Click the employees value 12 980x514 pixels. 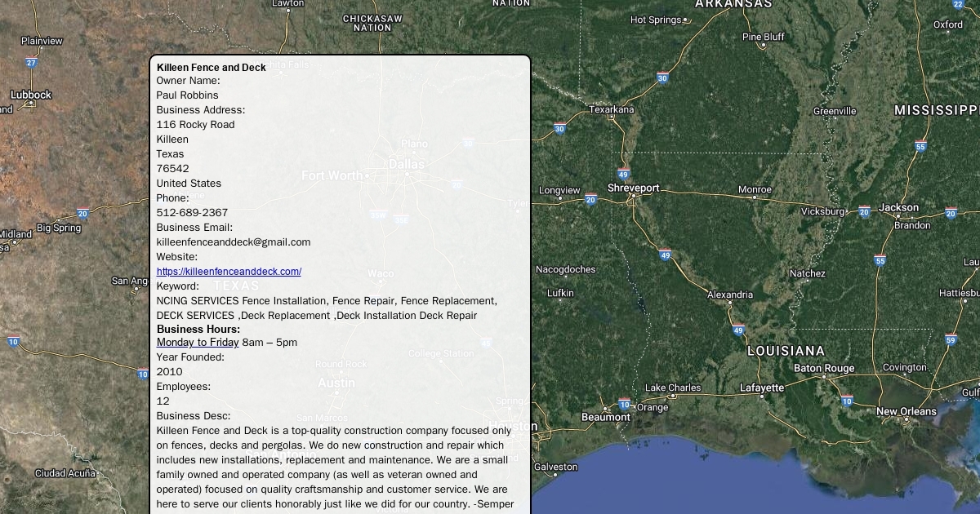(163, 401)
